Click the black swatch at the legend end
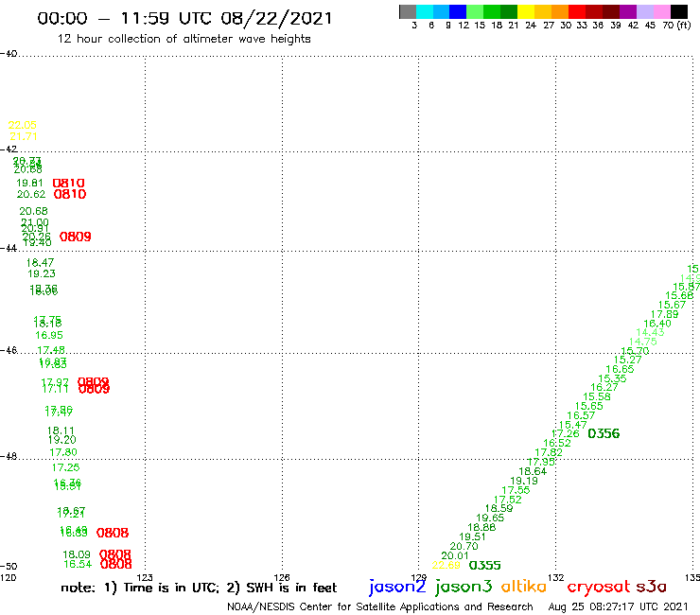 (x=678, y=11)
